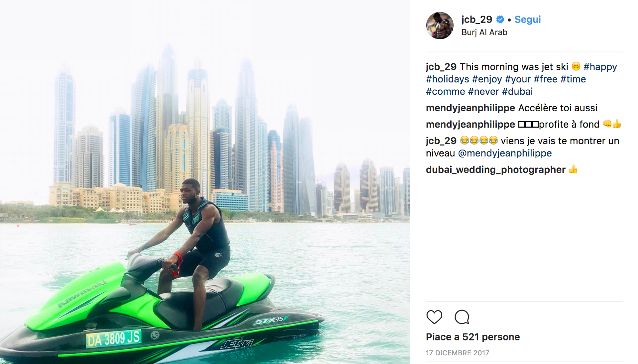Open the #comme hashtag

pyautogui.click(x=446, y=92)
